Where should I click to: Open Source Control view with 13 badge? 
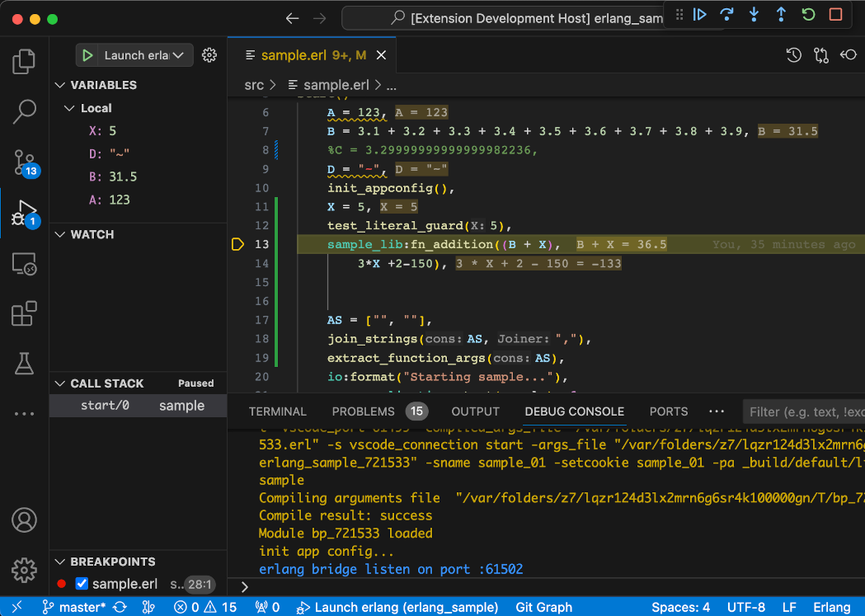pos(26,163)
